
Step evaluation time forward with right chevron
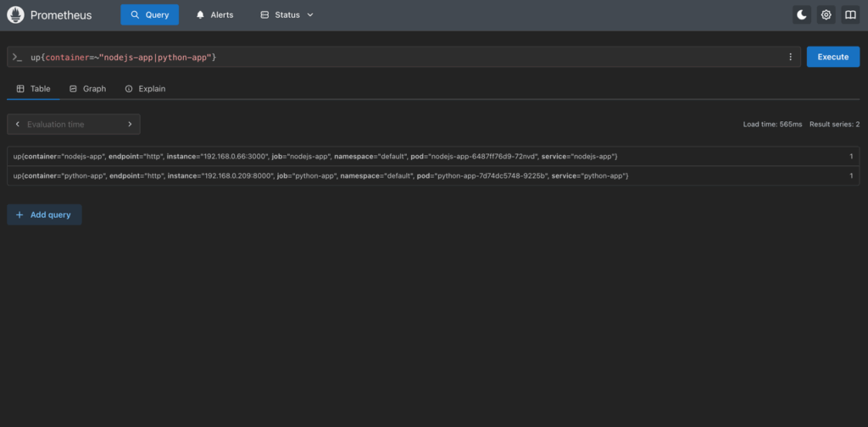click(x=130, y=125)
